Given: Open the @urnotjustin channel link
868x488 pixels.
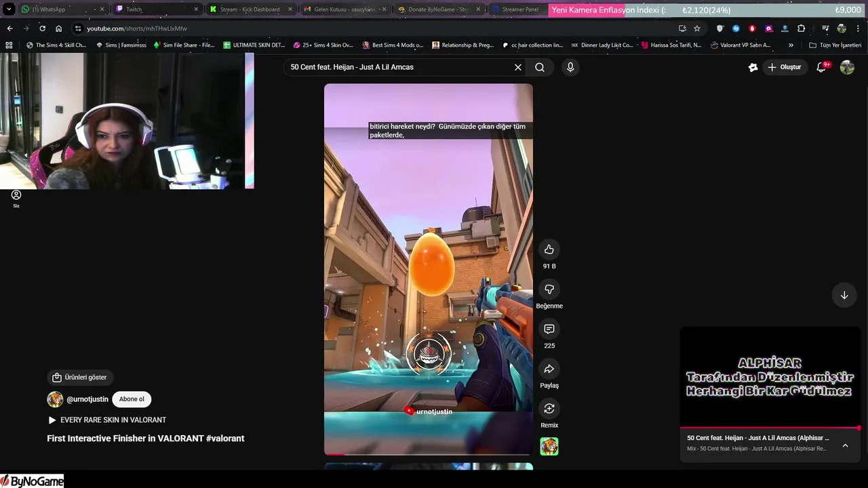Looking at the screenshot, I should click(87, 400).
